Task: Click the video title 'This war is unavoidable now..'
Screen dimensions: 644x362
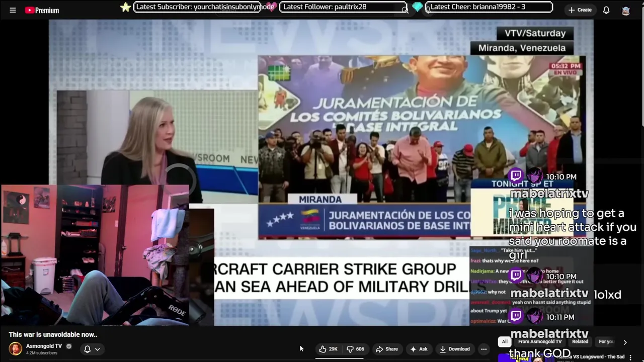Action: pos(53,334)
